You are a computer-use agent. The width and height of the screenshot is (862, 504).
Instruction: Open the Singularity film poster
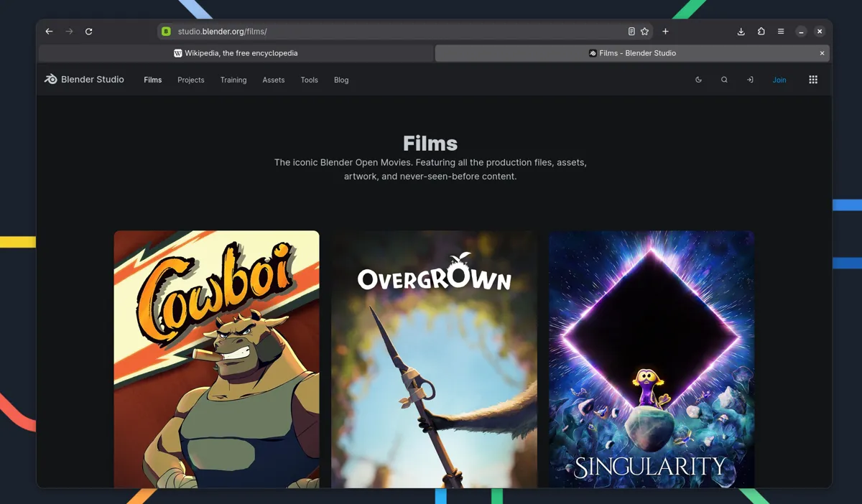pos(652,359)
